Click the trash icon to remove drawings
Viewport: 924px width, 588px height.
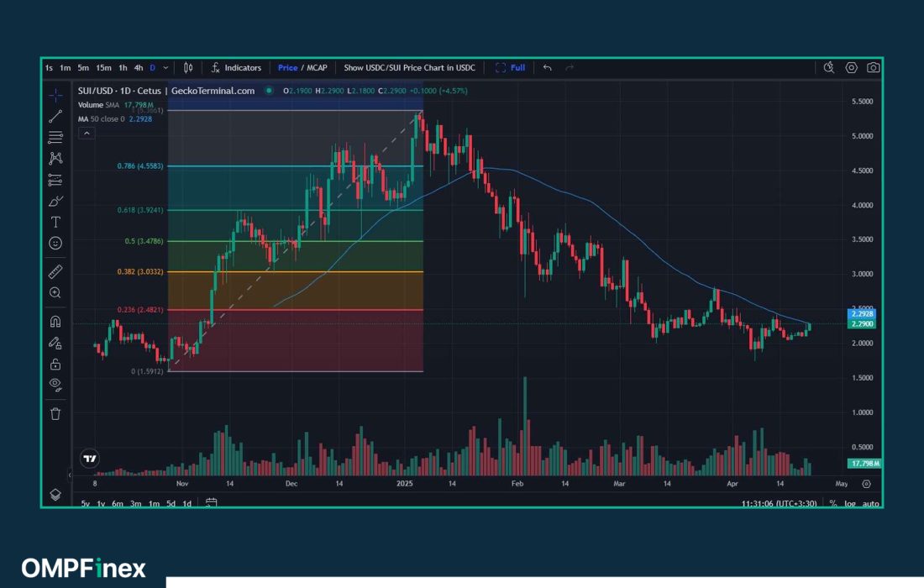(x=55, y=413)
